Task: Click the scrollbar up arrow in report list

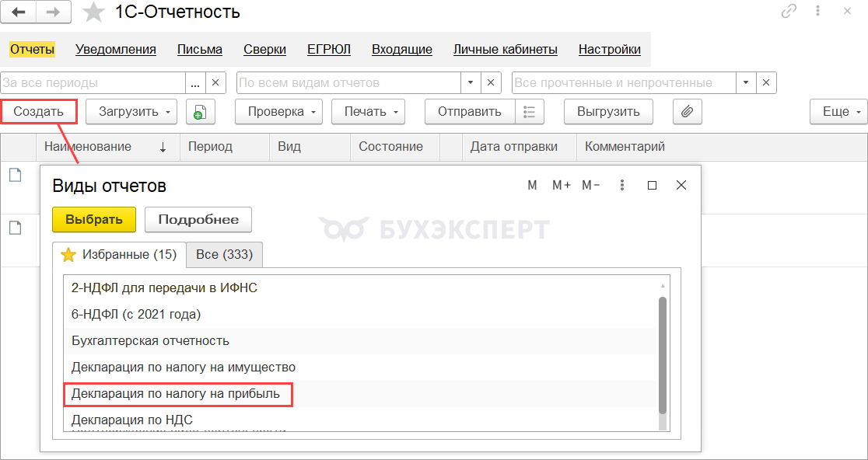Action: point(663,286)
